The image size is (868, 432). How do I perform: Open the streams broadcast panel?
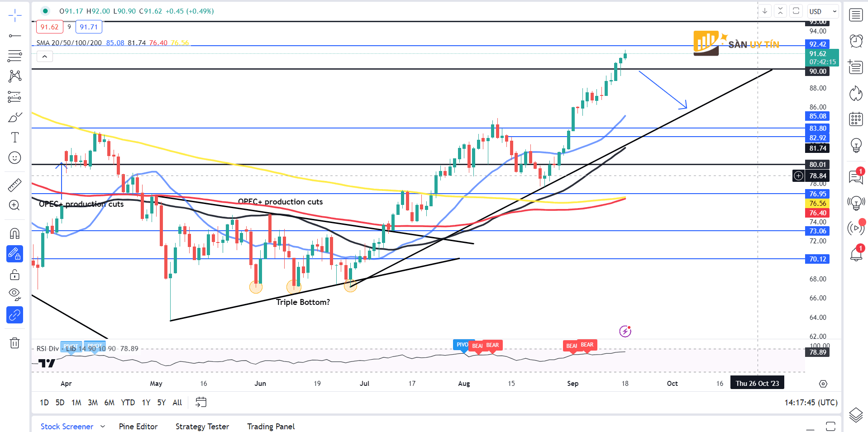point(856,228)
